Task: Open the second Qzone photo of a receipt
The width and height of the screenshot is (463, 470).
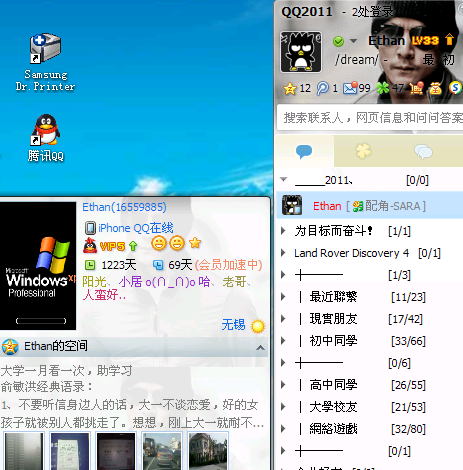Action: 69,451
